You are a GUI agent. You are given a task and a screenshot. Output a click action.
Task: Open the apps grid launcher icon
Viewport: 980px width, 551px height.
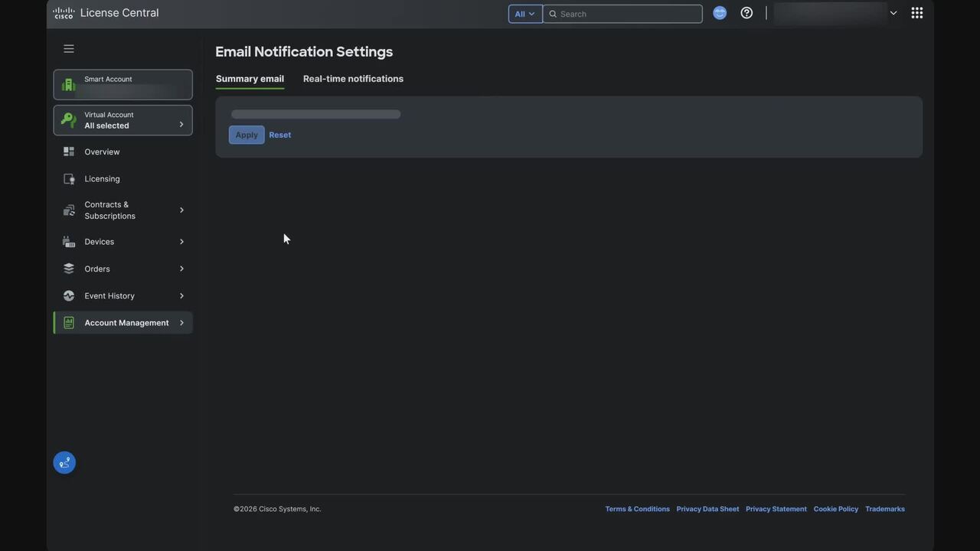[x=916, y=13]
